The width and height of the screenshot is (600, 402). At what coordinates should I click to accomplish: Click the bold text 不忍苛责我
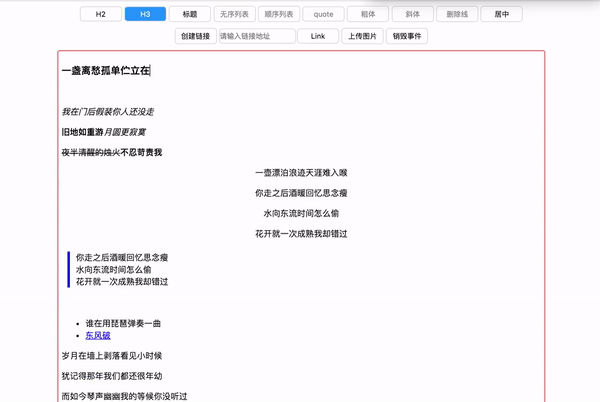tap(141, 152)
